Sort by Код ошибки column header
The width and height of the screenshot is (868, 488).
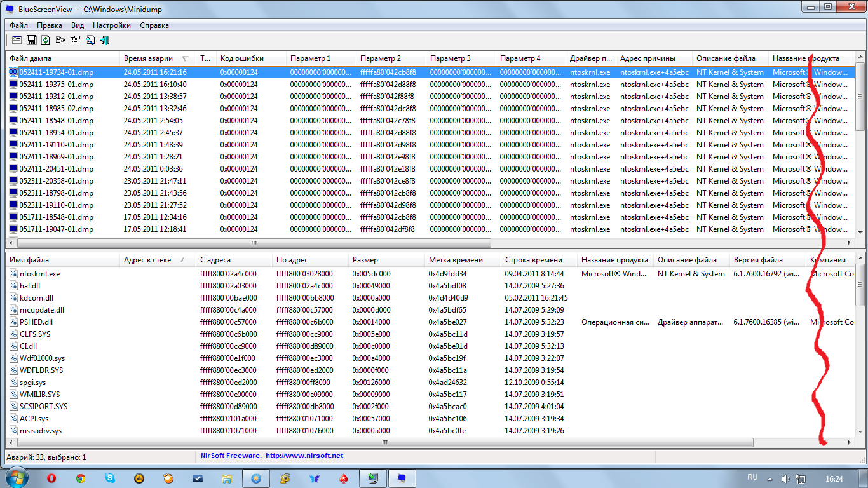241,58
